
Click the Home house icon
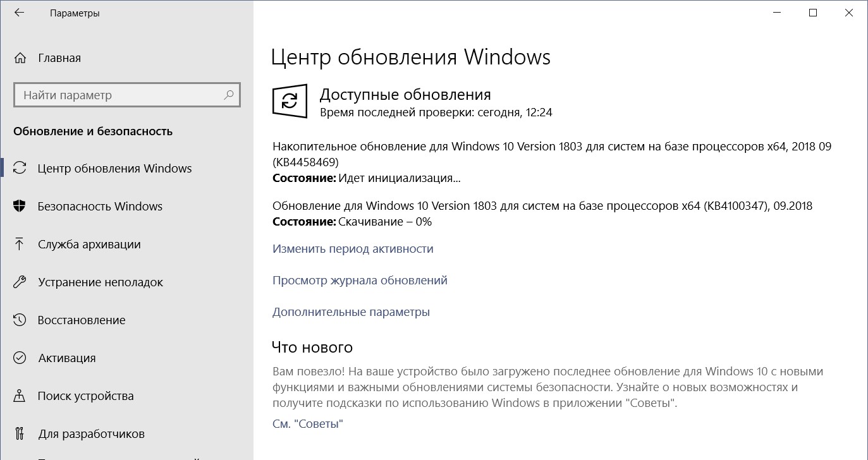coord(20,58)
